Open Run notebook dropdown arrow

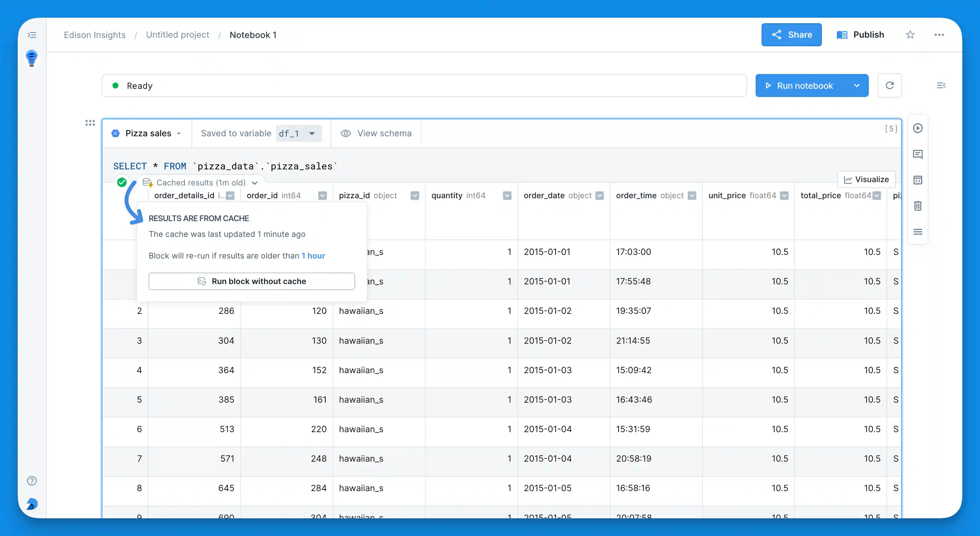(857, 86)
